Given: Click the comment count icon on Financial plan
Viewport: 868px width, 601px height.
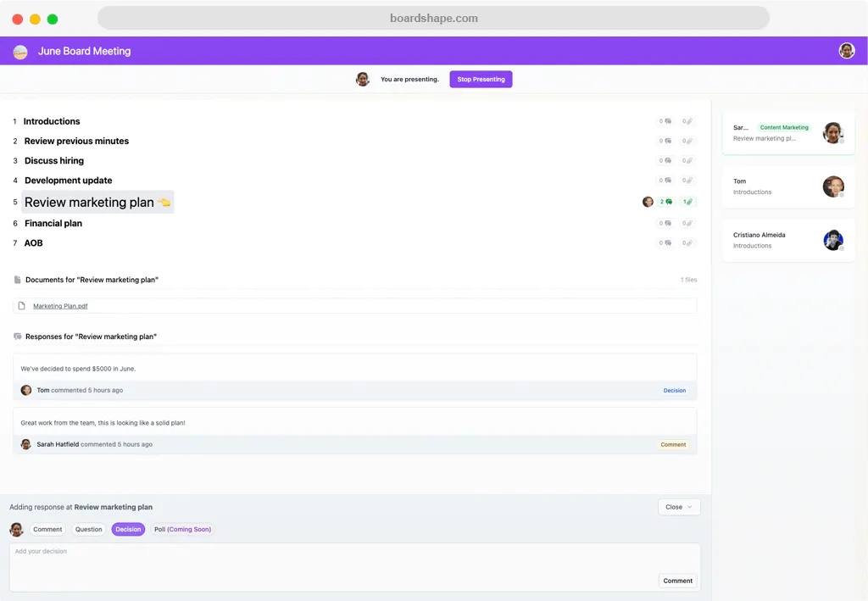Looking at the screenshot, I should [667, 223].
